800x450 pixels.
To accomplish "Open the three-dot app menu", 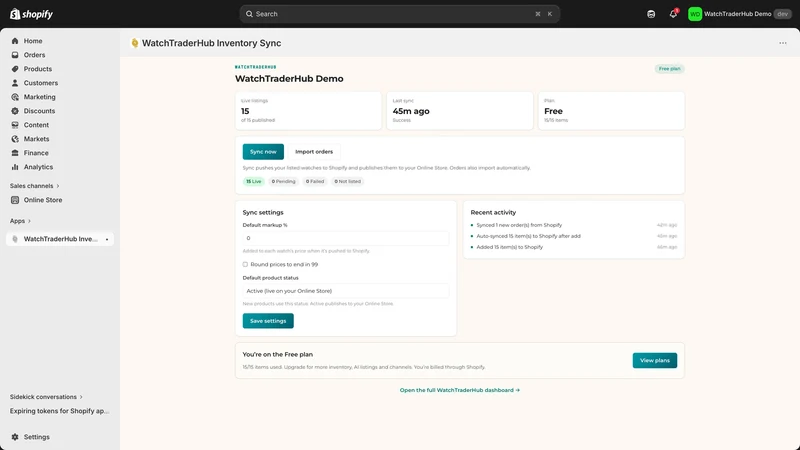I will click(783, 43).
